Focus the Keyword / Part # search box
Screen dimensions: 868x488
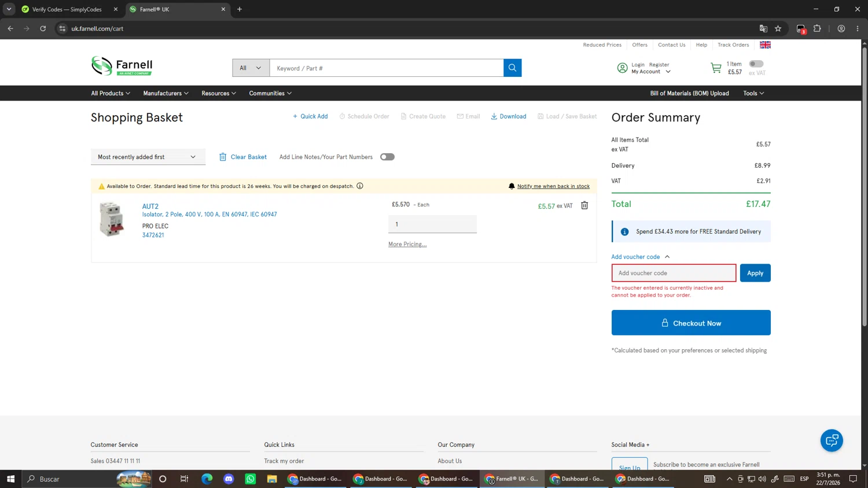point(387,68)
